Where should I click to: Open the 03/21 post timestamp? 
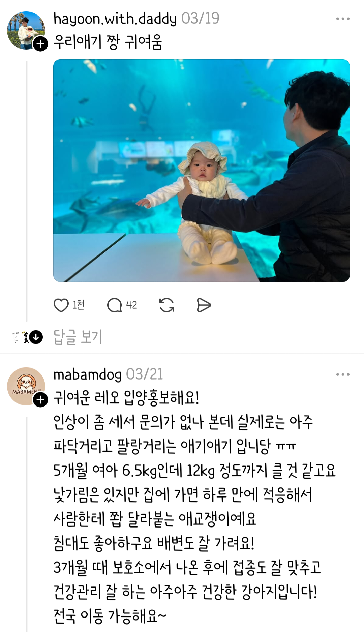[145, 374]
